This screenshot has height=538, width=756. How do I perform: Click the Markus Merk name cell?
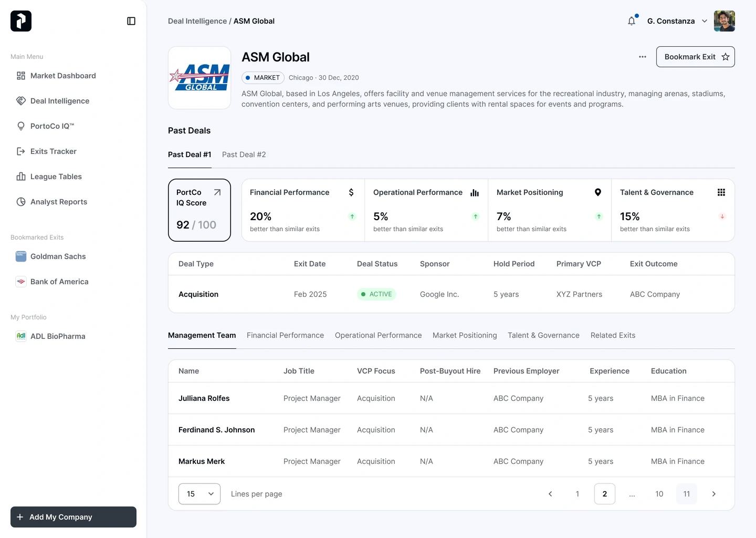[202, 461]
